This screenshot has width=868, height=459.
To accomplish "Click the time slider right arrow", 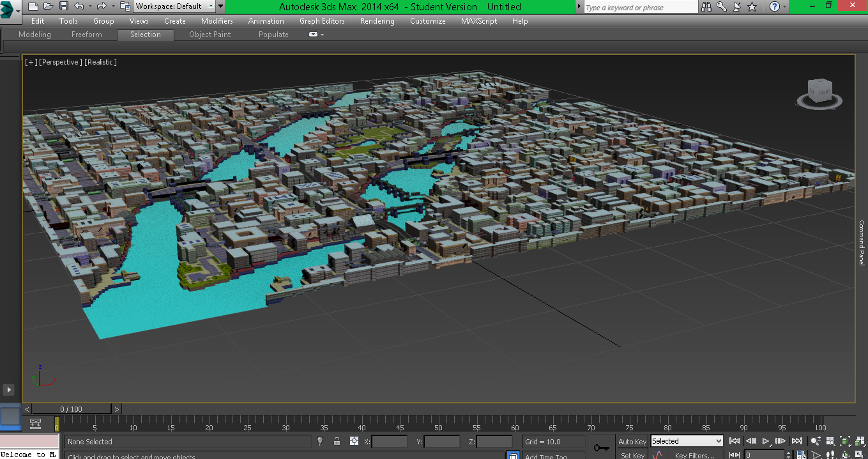I will click(116, 409).
